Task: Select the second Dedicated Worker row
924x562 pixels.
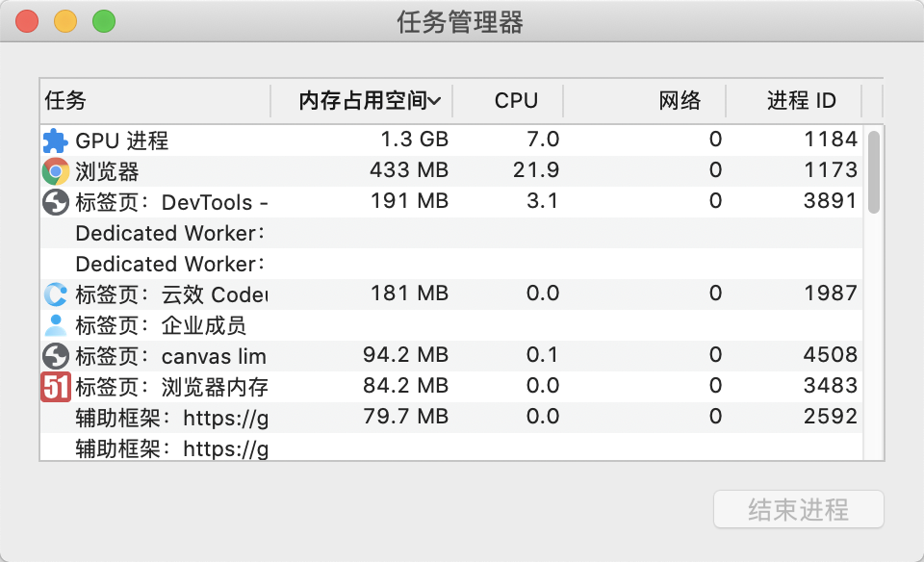Action: click(x=451, y=264)
